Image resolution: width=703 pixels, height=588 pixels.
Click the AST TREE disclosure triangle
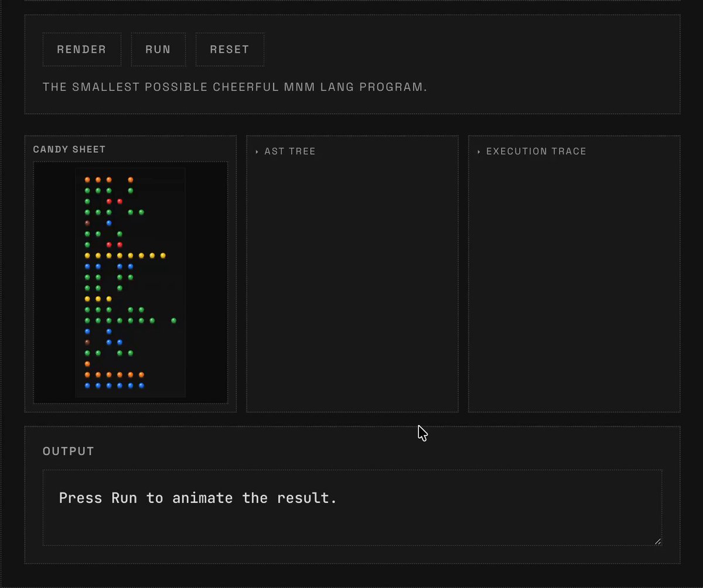click(257, 152)
